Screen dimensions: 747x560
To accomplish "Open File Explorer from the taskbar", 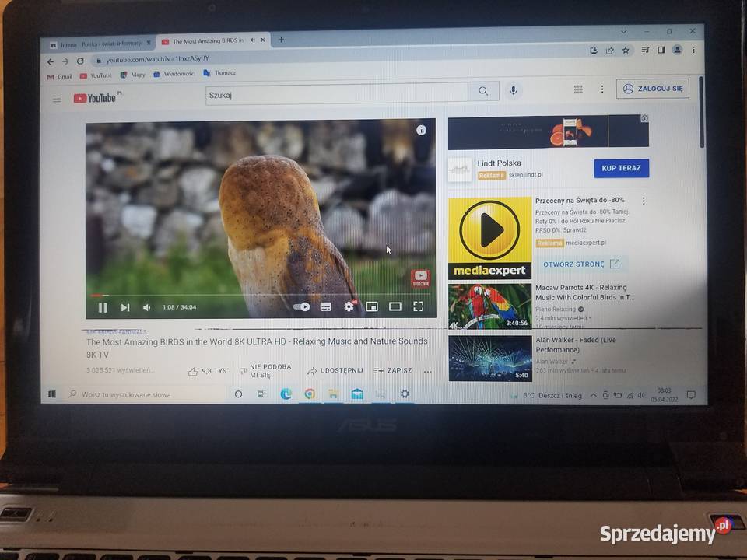I will tap(333, 394).
